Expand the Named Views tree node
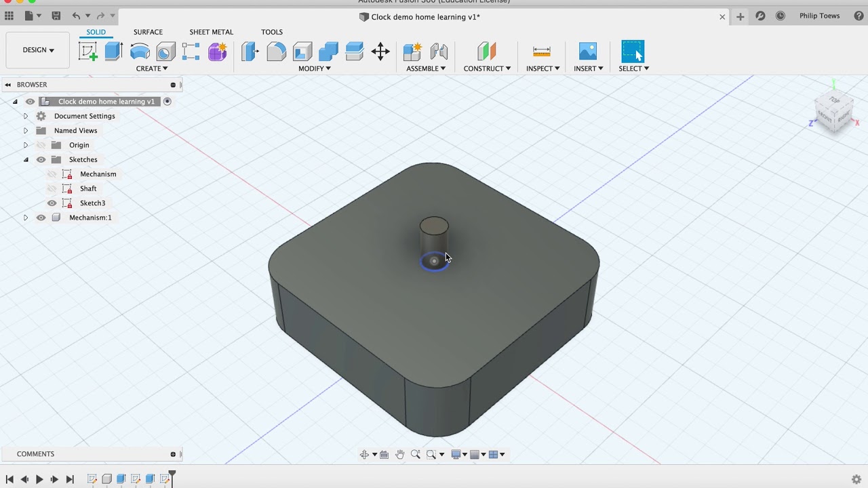 click(x=26, y=131)
